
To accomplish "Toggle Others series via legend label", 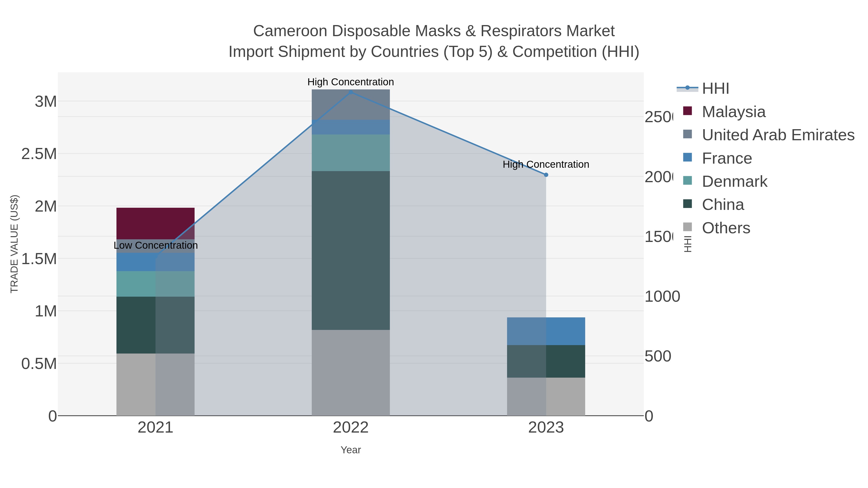I will (x=726, y=228).
